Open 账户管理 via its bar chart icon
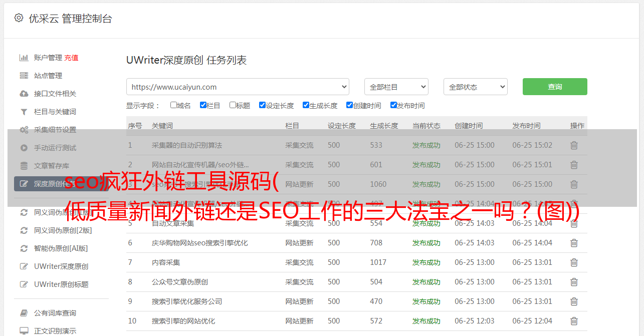The height and width of the screenshot is (336, 644). click(x=24, y=58)
